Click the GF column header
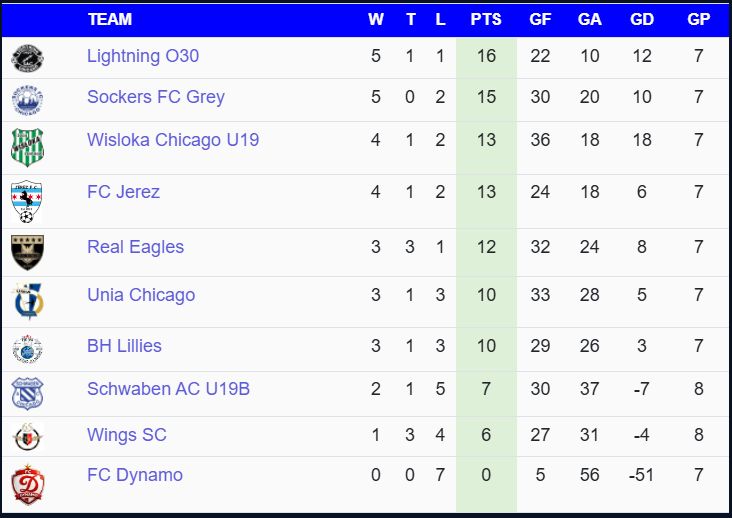732x518 pixels. coord(540,19)
